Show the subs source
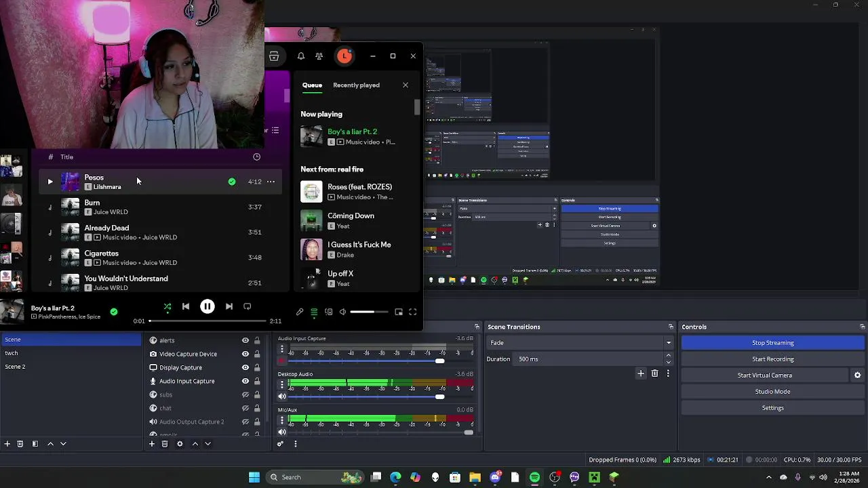Viewport: 868px width, 488px height. pos(245,394)
